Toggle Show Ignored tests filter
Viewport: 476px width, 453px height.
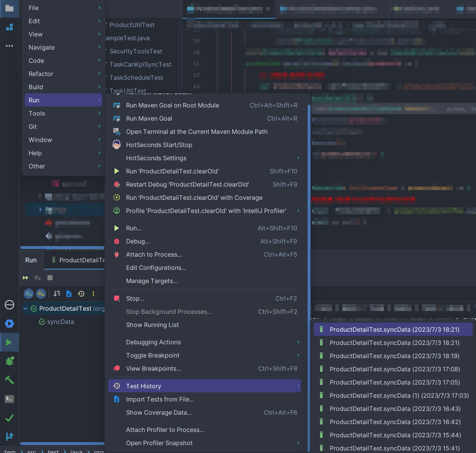tap(41, 294)
